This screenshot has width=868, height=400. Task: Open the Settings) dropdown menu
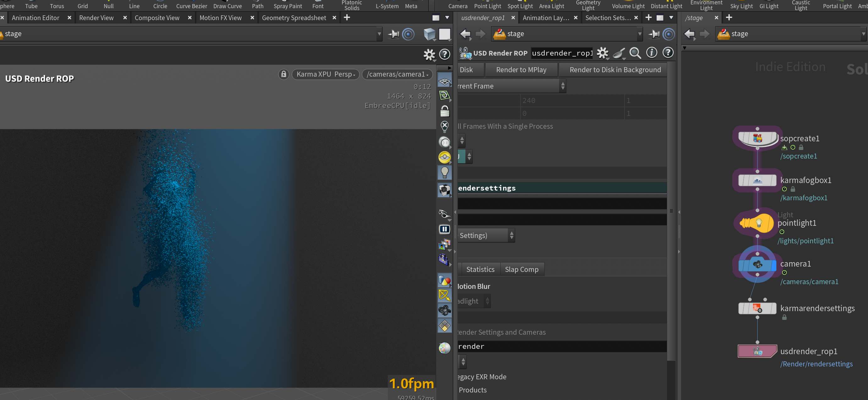point(486,235)
